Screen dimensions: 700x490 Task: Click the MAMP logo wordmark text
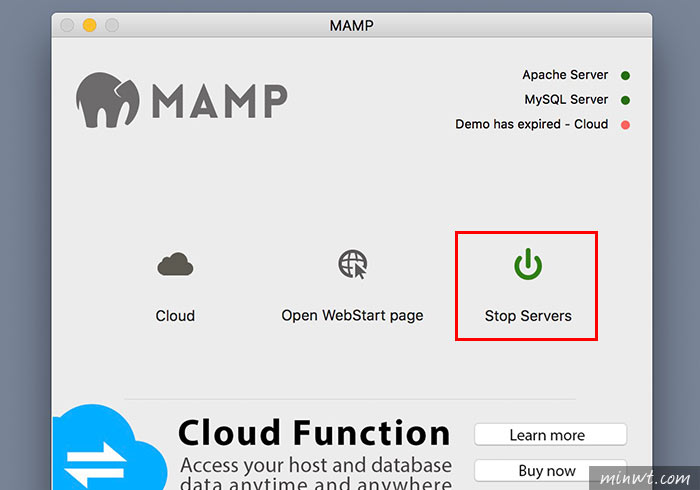coord(220,101)
